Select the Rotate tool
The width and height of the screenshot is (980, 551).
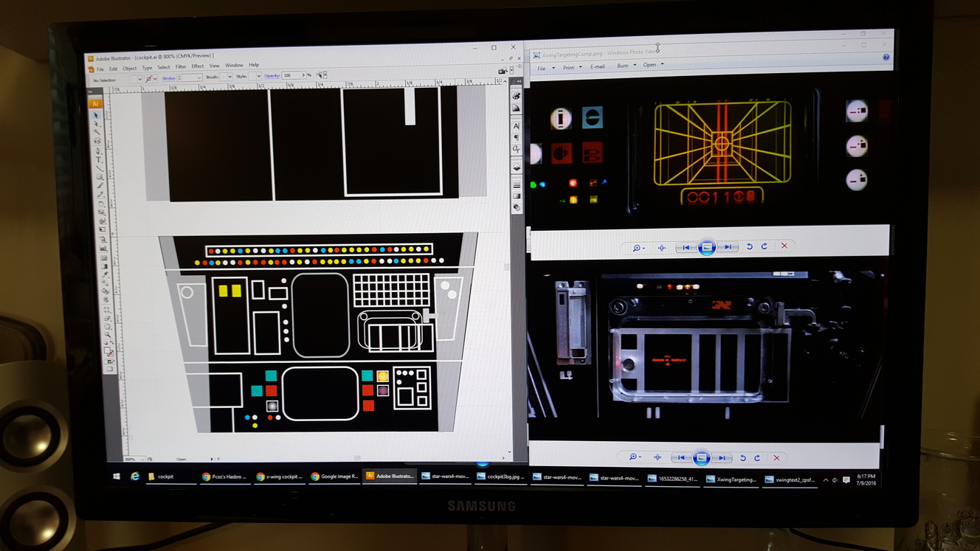coord(101,203)
